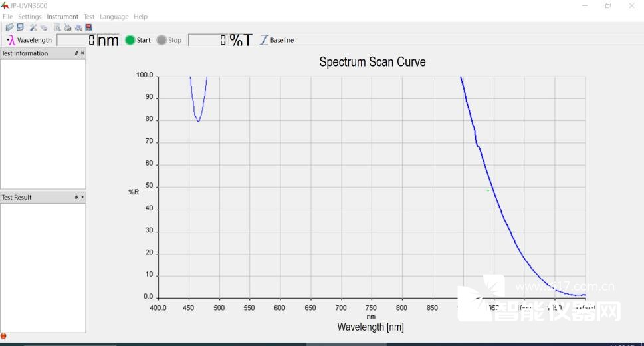644x346 pixels.
Task: Click the pink lambda Wavelength icon
Action: [x=11, y=40]
